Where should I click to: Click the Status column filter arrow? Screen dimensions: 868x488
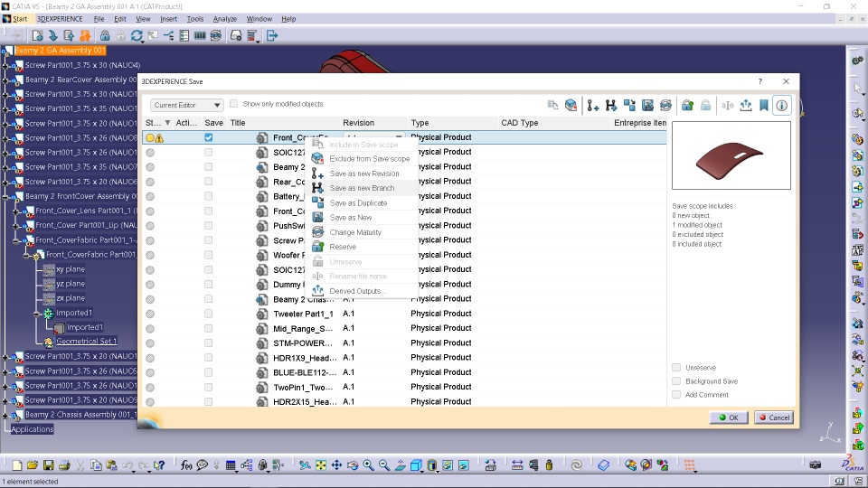168,123
